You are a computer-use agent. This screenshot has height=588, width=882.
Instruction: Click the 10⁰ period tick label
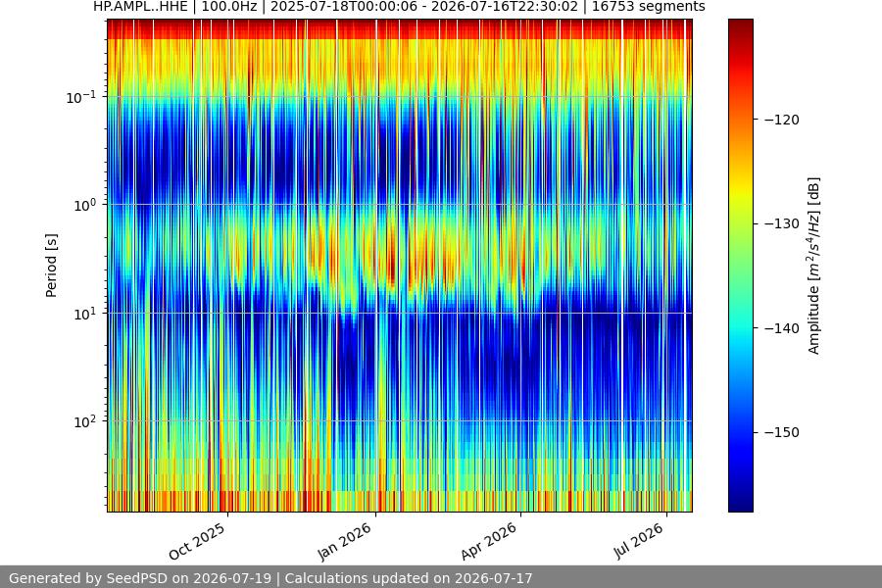[85, 205]
